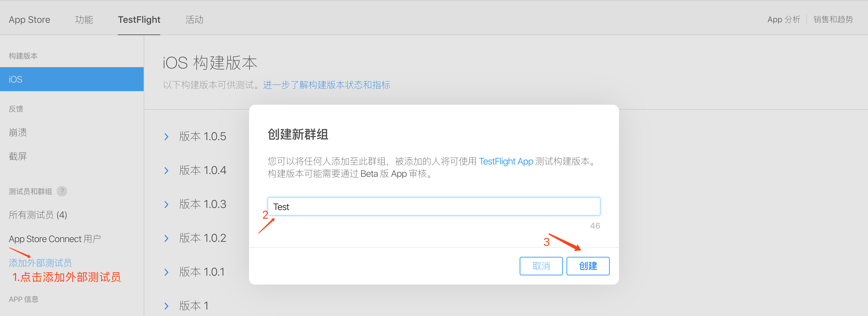
Task: Click the 创建 button in dialog
Action: [588, 266]
